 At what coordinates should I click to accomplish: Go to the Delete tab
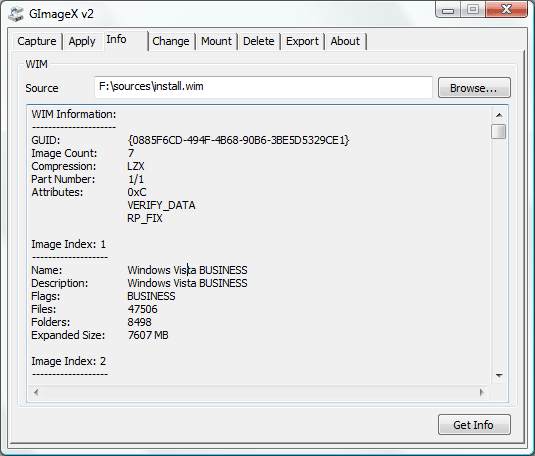[259, 41]
